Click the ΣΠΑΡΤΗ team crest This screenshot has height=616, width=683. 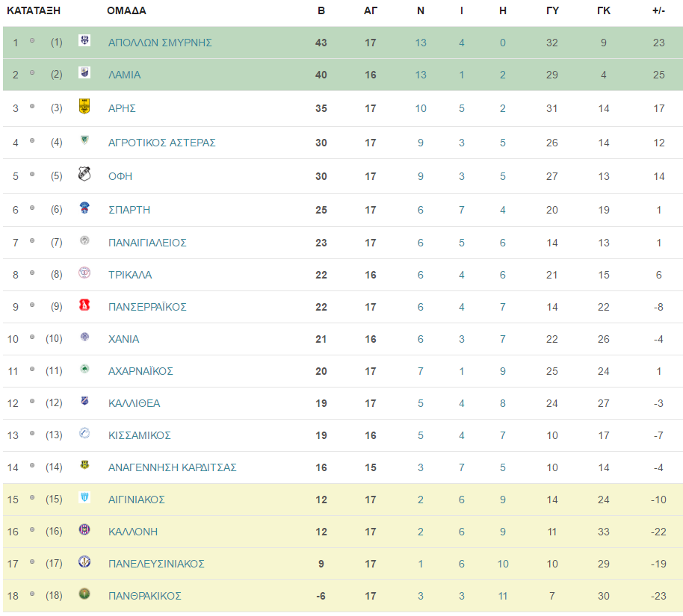pos(84,208)
